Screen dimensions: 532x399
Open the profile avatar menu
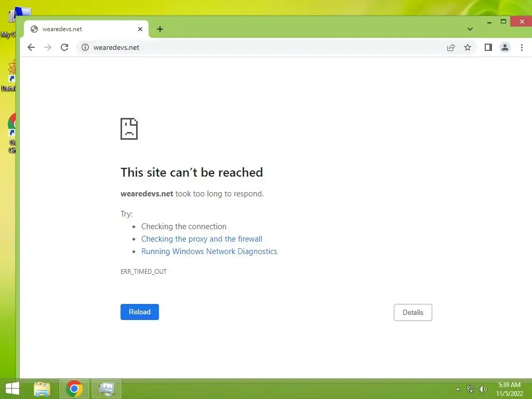point(505,47)
